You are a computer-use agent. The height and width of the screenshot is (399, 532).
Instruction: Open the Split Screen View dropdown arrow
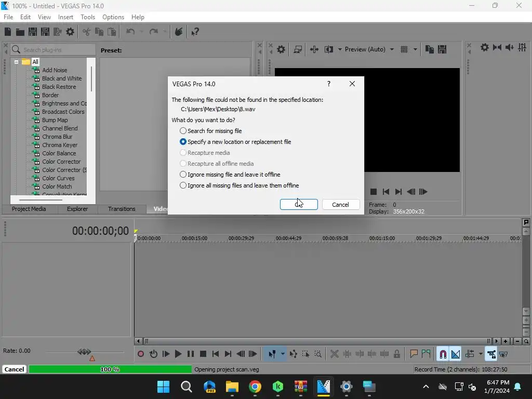coord(340,49)
